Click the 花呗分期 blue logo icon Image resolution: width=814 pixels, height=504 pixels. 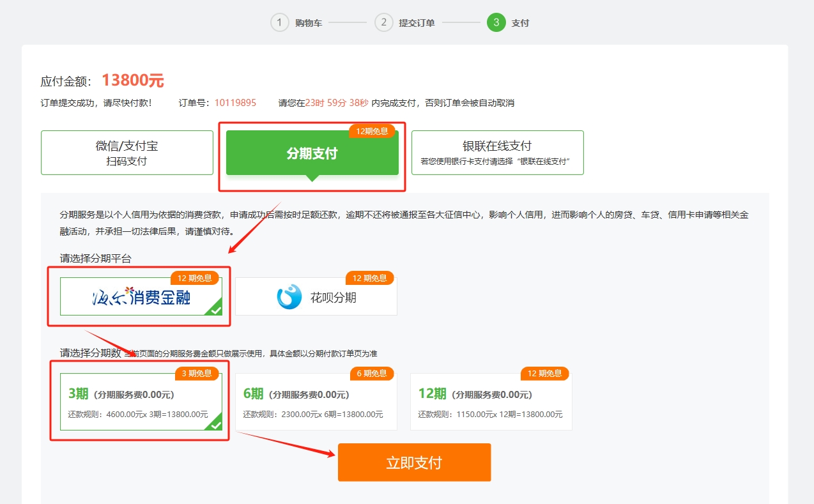pyautogui.click(x=289, y=297)
